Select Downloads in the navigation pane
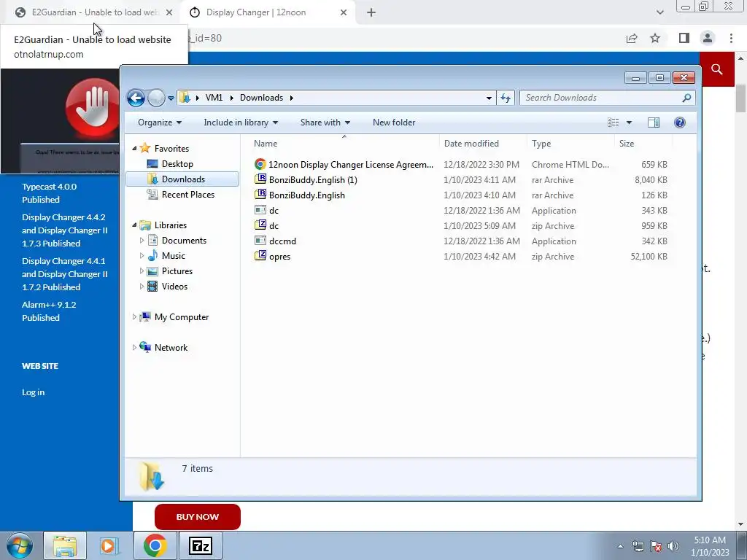Viewport: 747px width, 560px height. [183, 179]
